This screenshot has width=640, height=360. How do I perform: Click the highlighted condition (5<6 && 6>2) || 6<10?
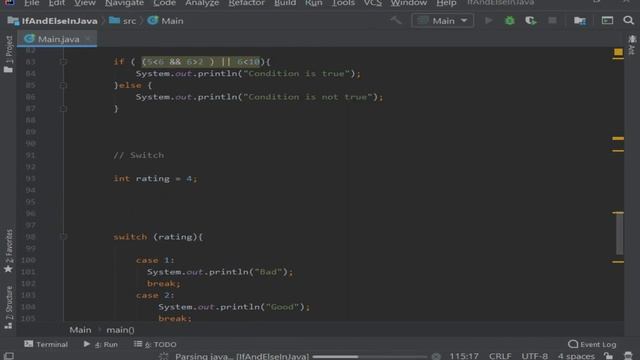tap(200, 62)
